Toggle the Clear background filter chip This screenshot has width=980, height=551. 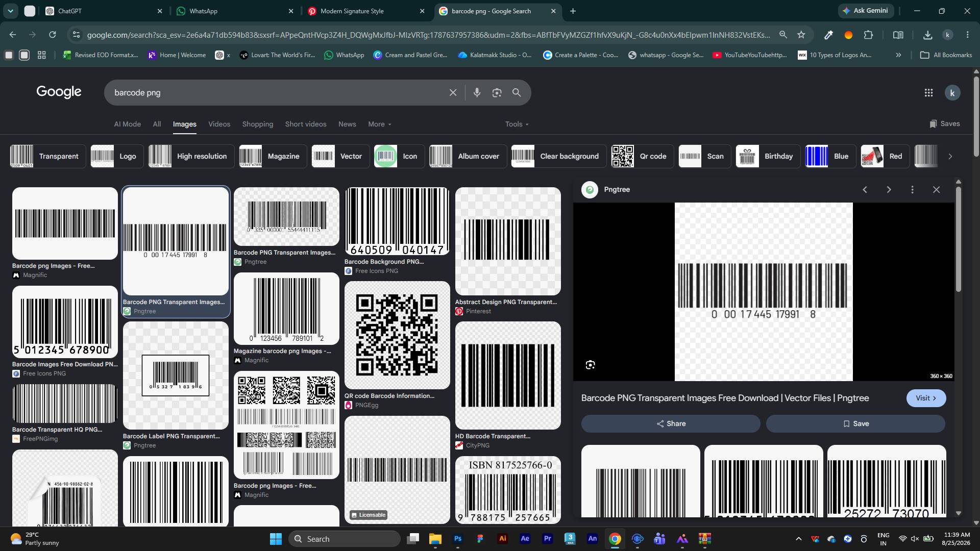[x=558, y=156]
